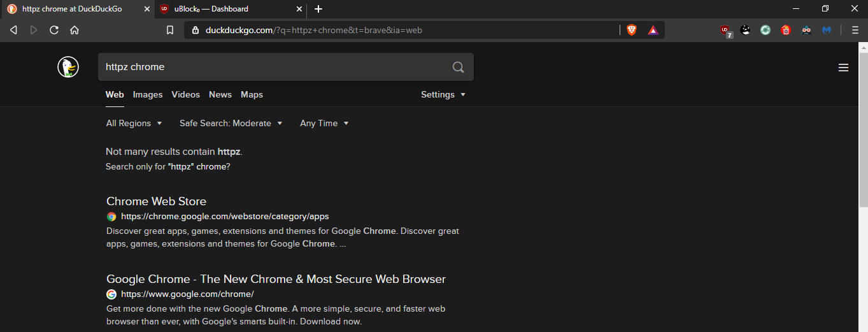Viewport: 868px width, 332px height.
Task: Click the Brave Rewards triangle icon
Action: pyautogui.click(x=653, y=30)
